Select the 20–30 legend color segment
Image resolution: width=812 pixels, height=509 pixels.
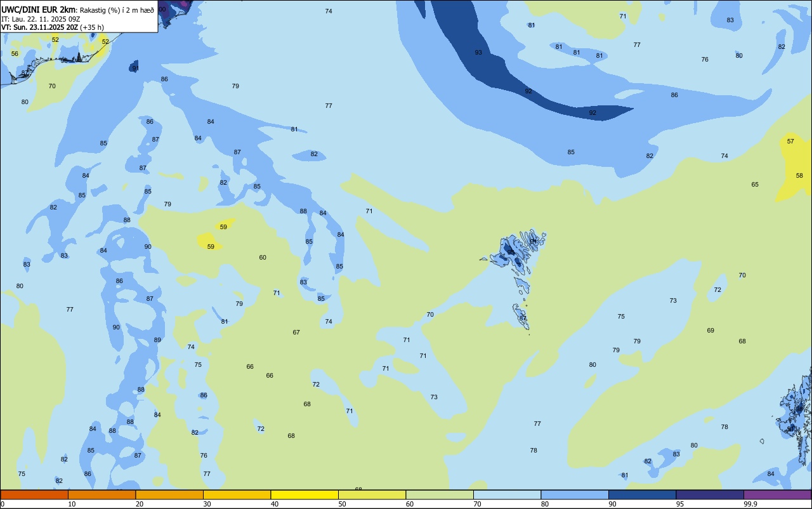click(169, 494)
